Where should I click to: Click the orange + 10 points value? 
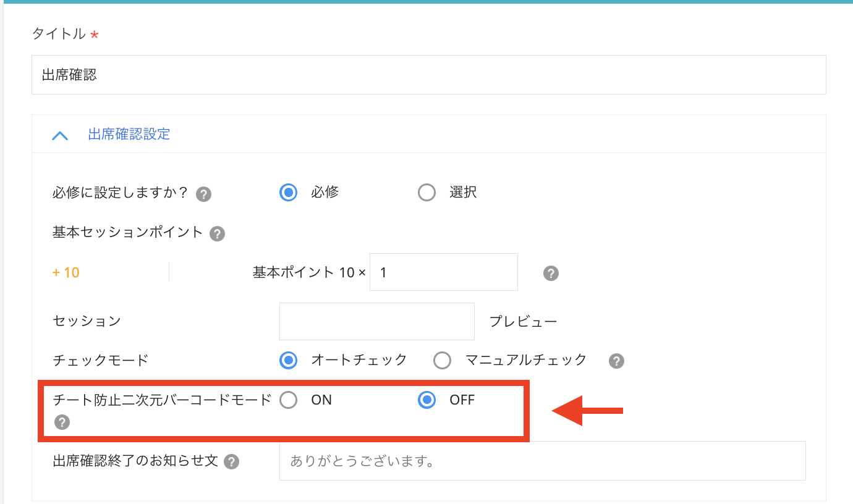66,272
